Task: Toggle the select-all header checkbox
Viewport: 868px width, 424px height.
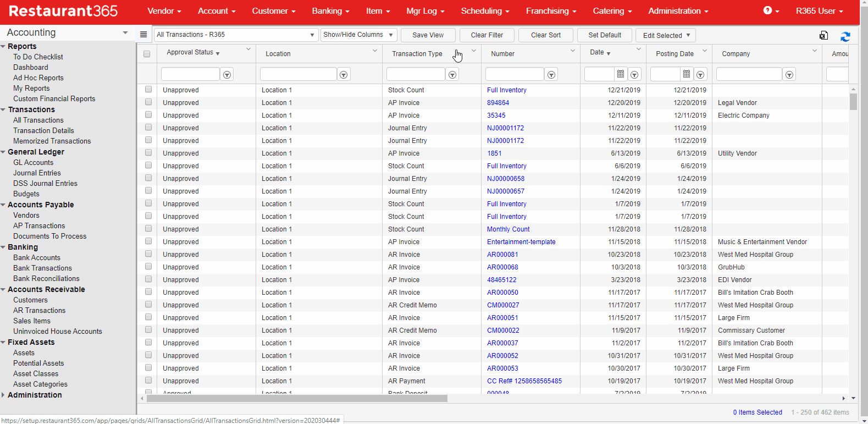Action: coord(147,54)
